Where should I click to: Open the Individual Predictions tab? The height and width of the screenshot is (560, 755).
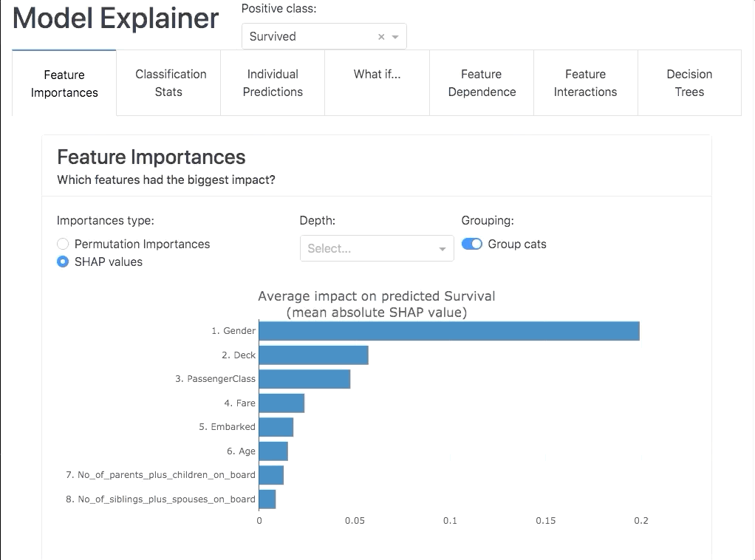click(x=273, y=83)
